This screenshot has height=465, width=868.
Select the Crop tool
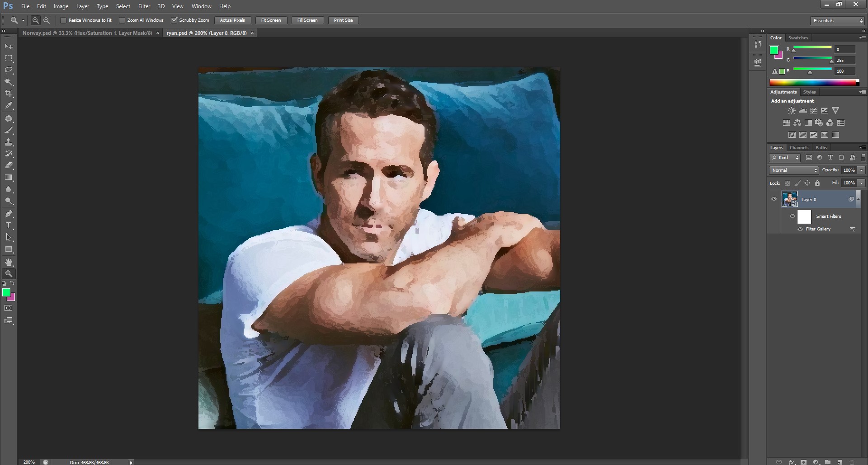(9, 94)
